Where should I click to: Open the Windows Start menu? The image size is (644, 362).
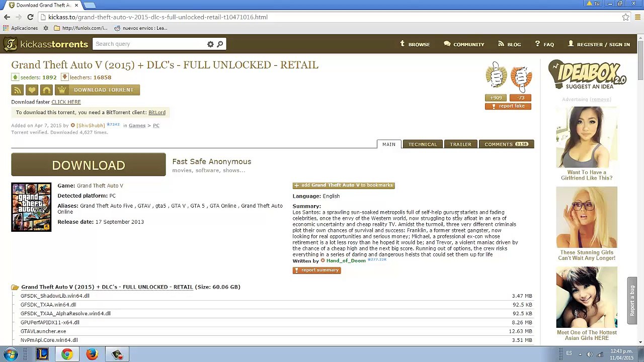coord(10,354)
